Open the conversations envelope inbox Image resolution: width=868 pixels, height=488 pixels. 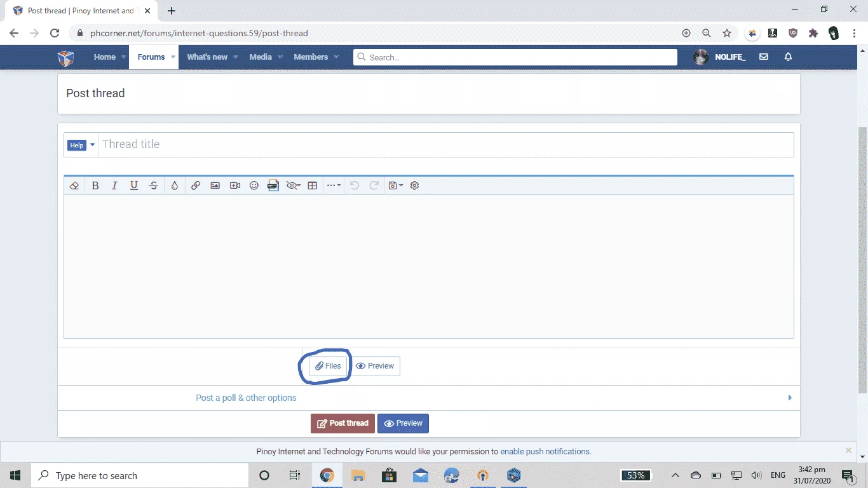[764, 57]
